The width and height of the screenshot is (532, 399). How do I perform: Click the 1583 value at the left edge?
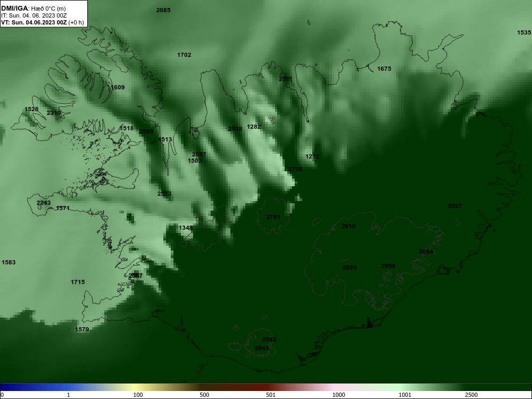(x=9, y=262)
